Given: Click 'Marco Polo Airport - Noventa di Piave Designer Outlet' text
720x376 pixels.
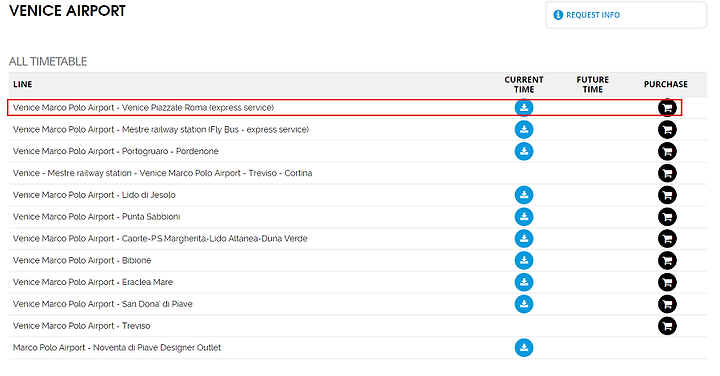Looking at the screenshot, I should coord(117,348).
